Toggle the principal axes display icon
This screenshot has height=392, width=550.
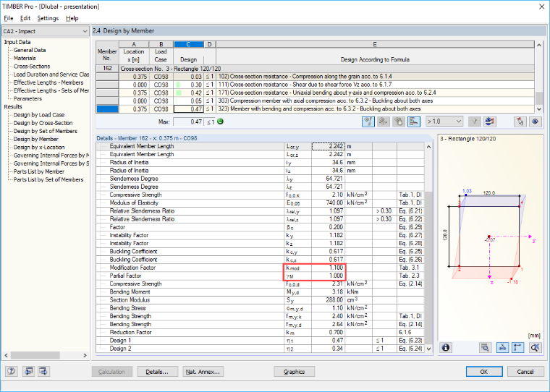pyautogui.click(x=517, y=347)
